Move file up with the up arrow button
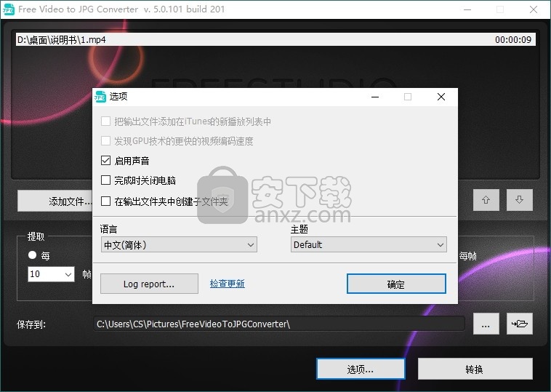 pos(486,200)
